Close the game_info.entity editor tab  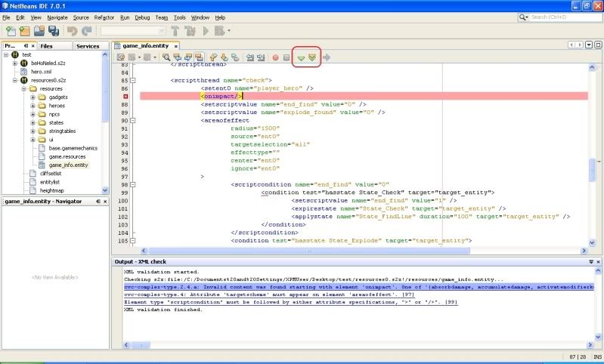[x=176, y=46]
